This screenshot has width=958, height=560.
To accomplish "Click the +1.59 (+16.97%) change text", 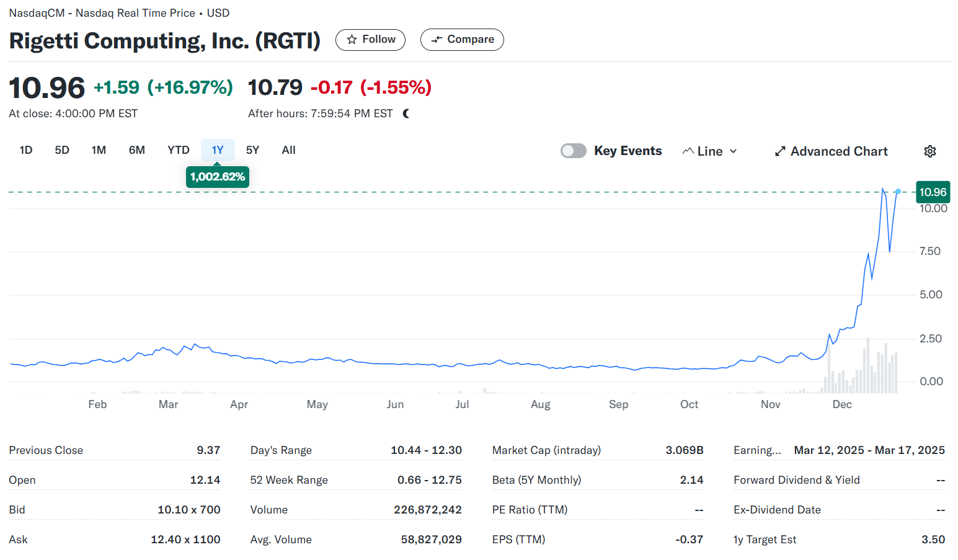I will tap(163, 87).
